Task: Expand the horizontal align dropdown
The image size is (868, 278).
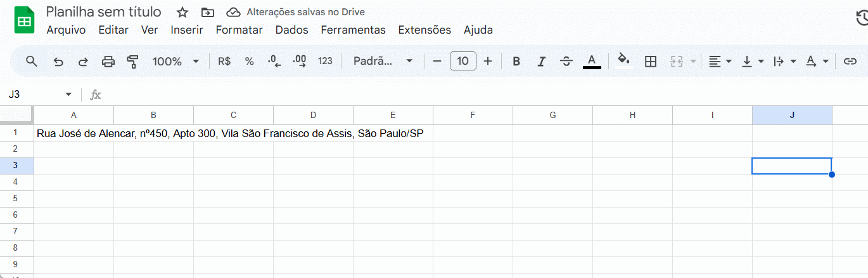Action: [720, 62]
